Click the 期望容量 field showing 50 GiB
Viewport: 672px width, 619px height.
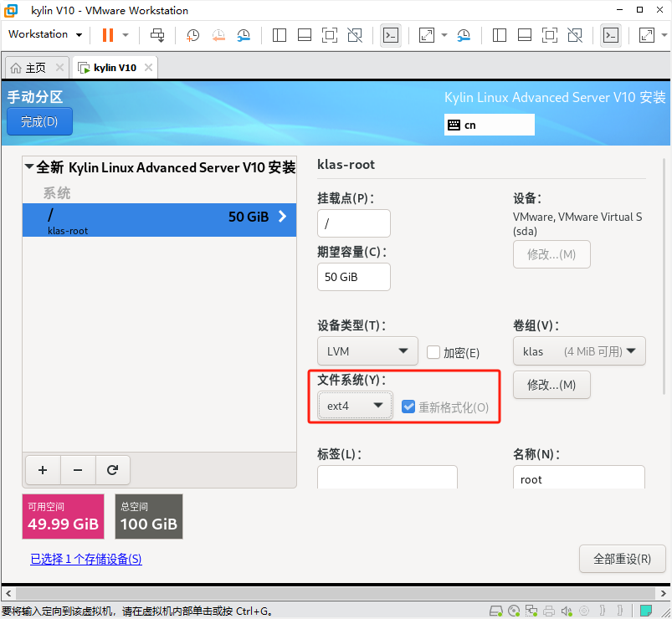pos(353,277)
